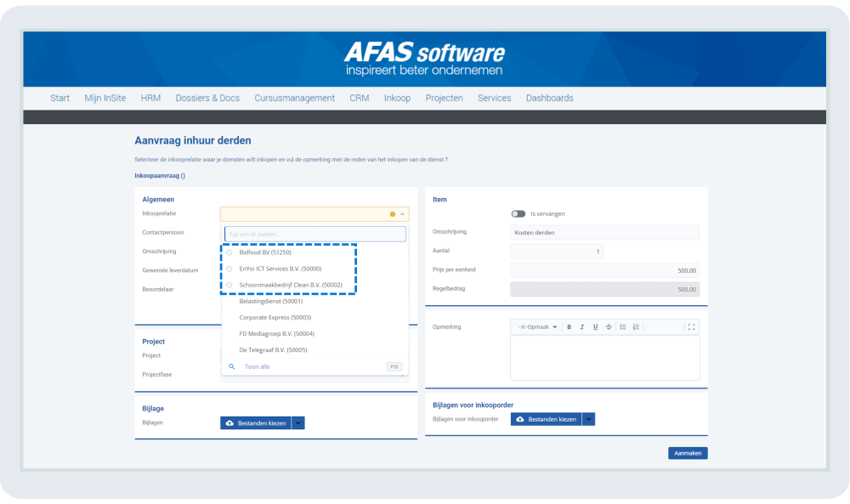This screenshot has height=504, width=850.
Task: Click the F10 shortcut badge
Action: [394, 367]
